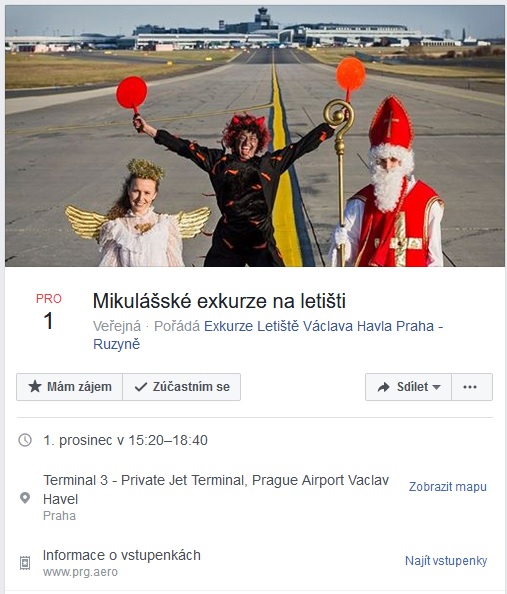Click the ticket icon near Informace o vstupenkách
This screenshot has width=507, height=594.
[25, 563]
